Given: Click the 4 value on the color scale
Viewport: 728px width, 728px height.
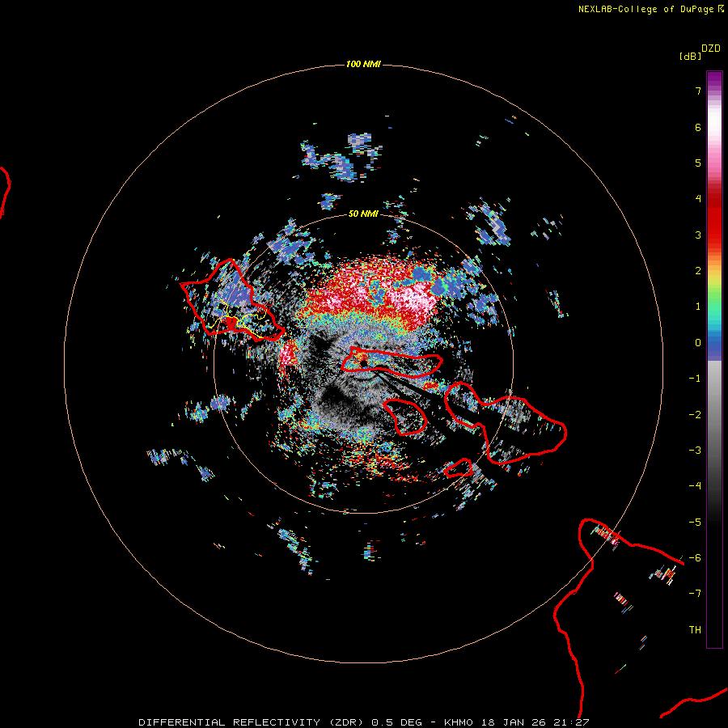Looking at the screenshot, I should coord(698,199).
